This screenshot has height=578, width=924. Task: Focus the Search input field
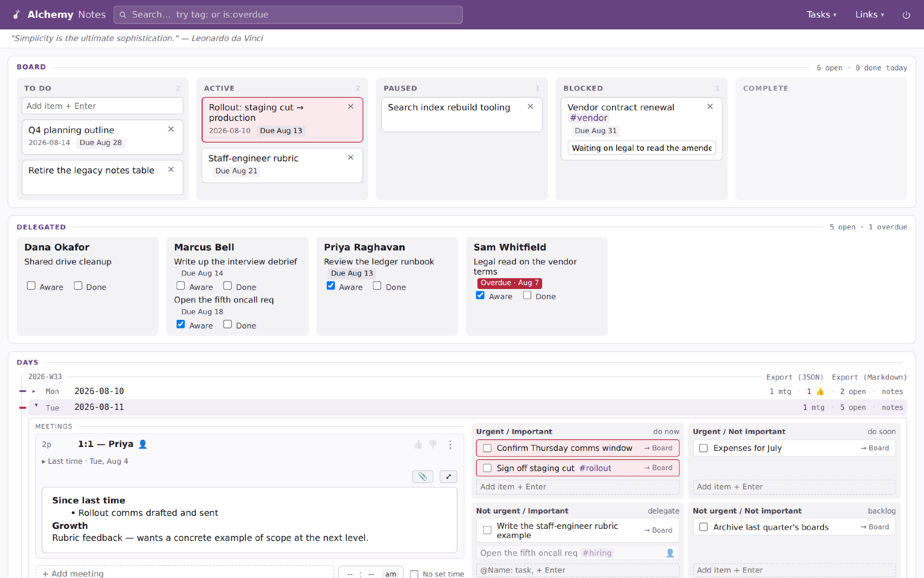288,14
